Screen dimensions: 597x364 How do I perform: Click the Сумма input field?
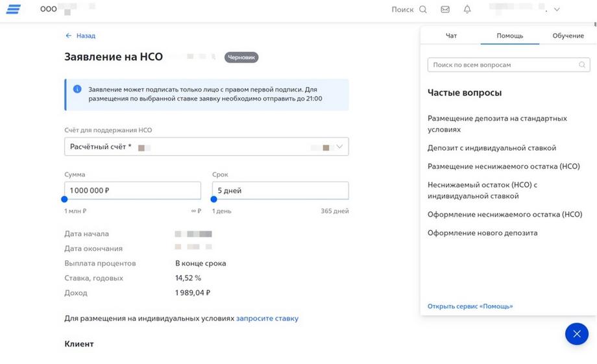(x=132, y=191)
